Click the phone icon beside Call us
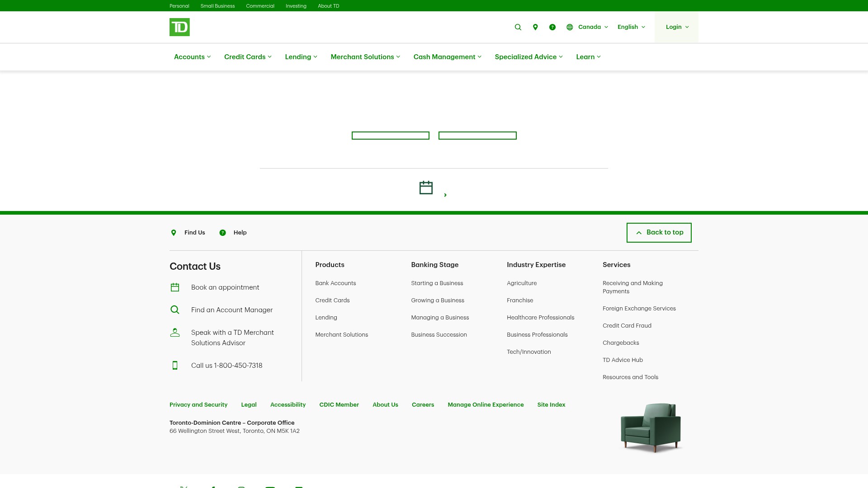 point(175,366)
